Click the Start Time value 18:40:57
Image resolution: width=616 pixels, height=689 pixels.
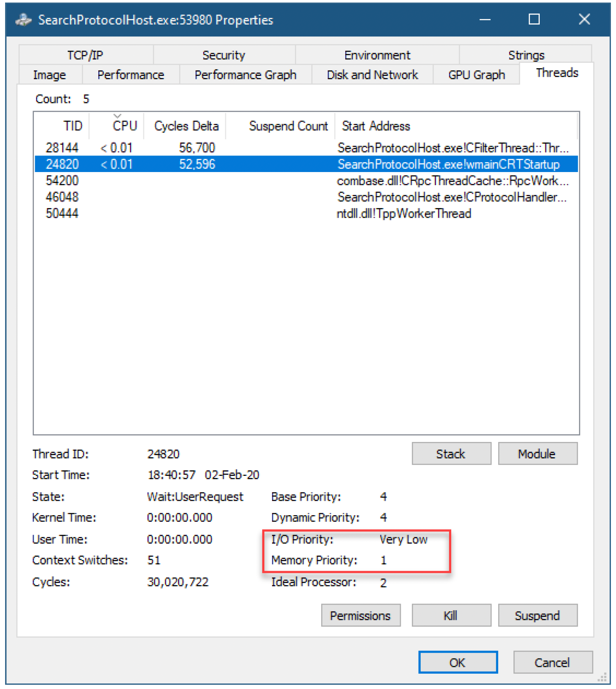point(172,475)
